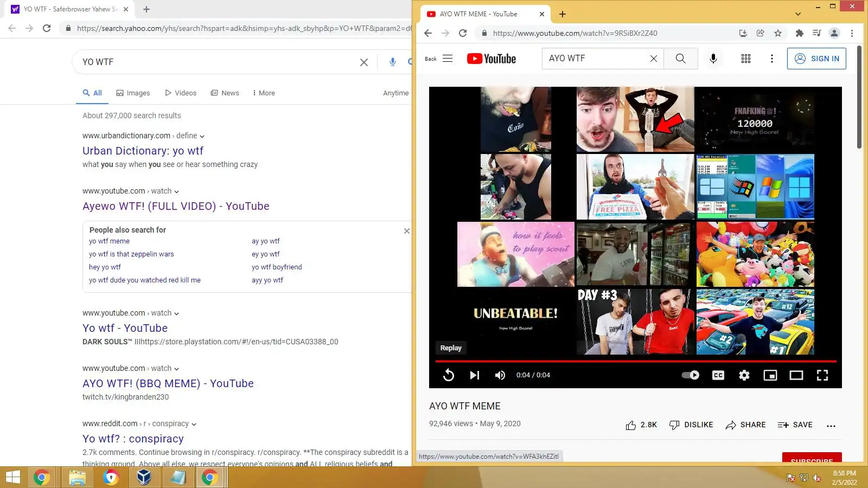Close the People also search for box
The width and height of the screenshot is (868, 488).
point(407,231)
